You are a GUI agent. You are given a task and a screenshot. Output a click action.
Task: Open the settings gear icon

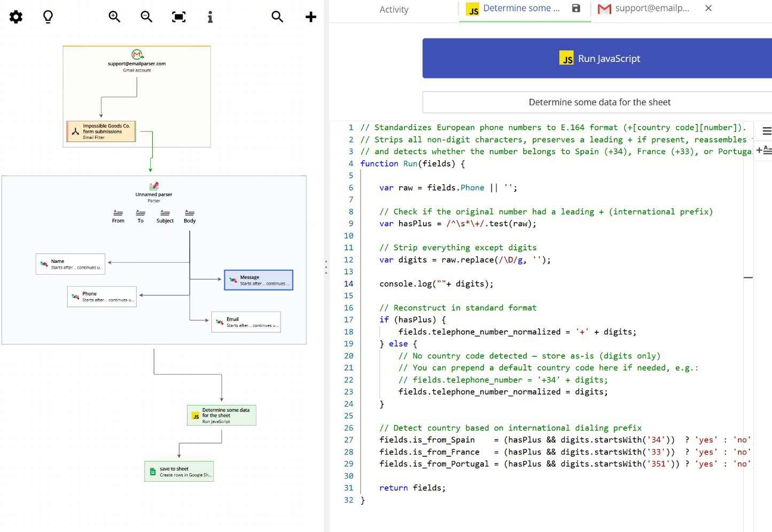pyautogui.click(x=15, y=17)
